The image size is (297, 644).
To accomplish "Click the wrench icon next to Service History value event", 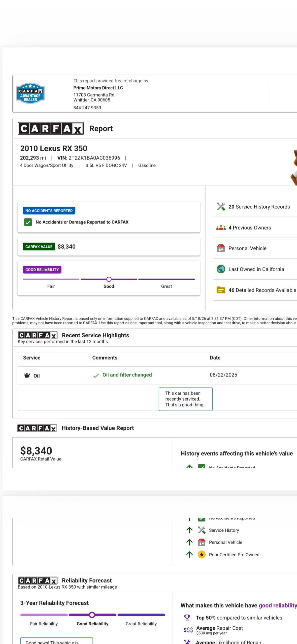I will point(202,530).
